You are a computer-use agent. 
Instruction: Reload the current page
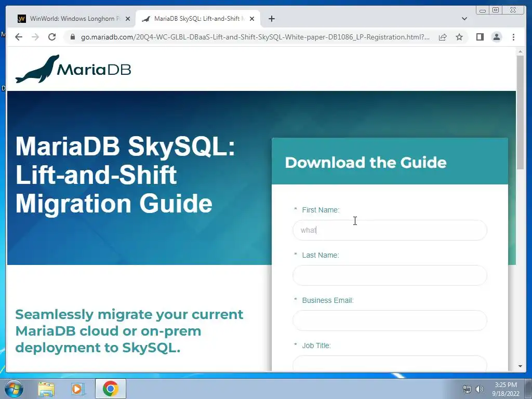click(x=52, y=37)
